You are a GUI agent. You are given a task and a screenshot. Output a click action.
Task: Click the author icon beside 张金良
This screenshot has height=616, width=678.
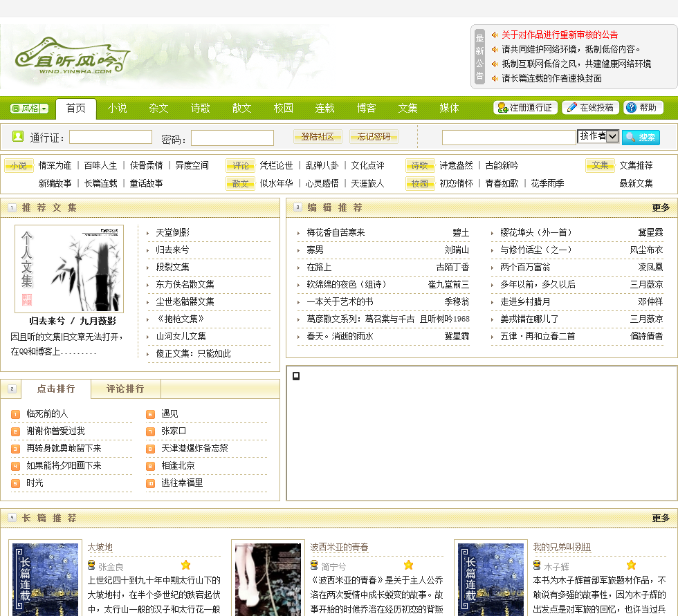click(x=91, y=565)
